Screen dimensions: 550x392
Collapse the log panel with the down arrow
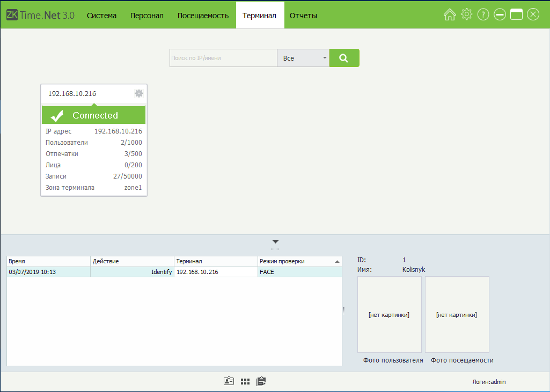[275, 242]
